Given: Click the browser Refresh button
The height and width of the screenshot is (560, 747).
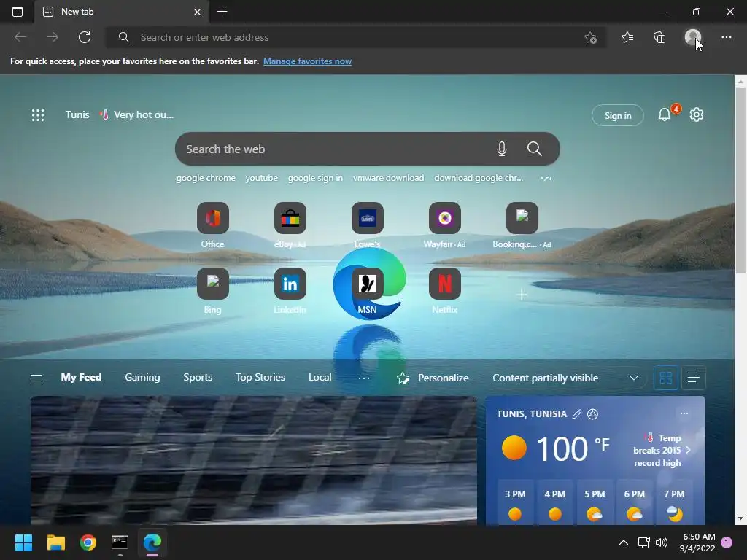Looking at the screenshot, I should click(85, 37).
